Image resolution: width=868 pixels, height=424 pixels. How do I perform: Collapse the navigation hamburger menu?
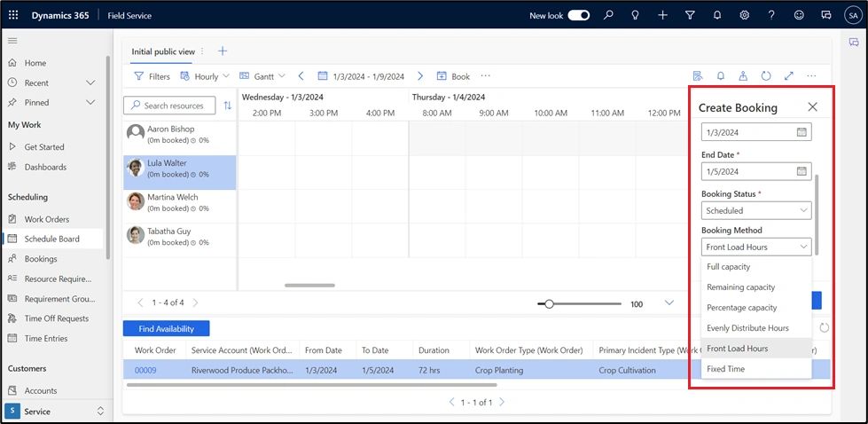[12, 41]
